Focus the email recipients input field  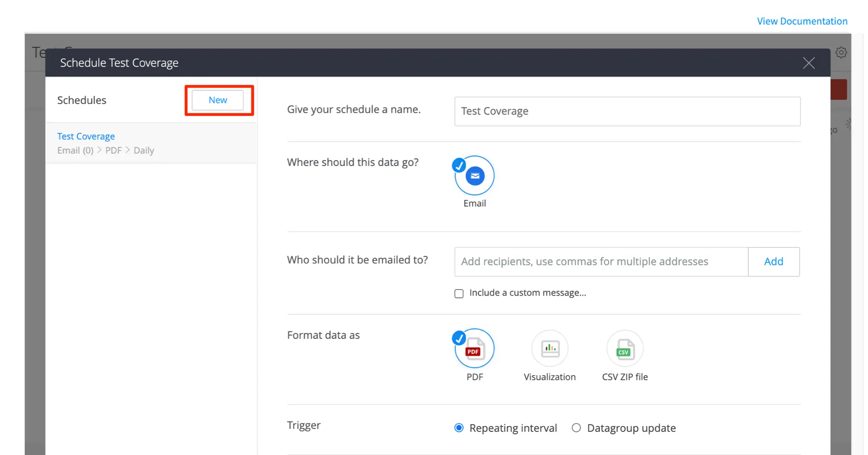[x=601, y=261]
